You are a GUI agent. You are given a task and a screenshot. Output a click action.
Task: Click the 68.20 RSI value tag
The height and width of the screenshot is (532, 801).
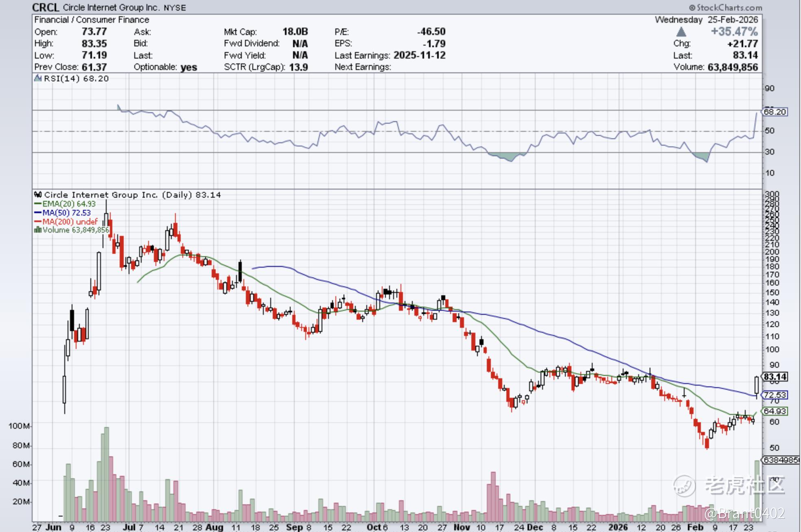tap(775, 111)
